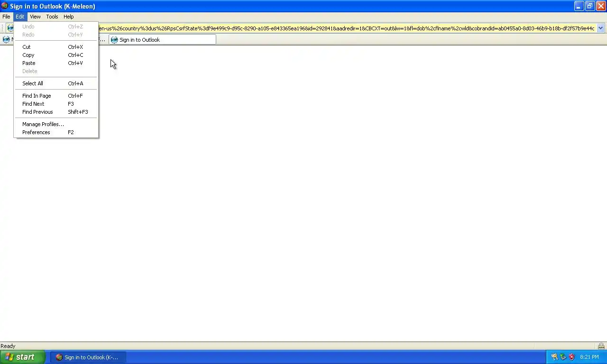Open the File menu

(x=6, y=17)
